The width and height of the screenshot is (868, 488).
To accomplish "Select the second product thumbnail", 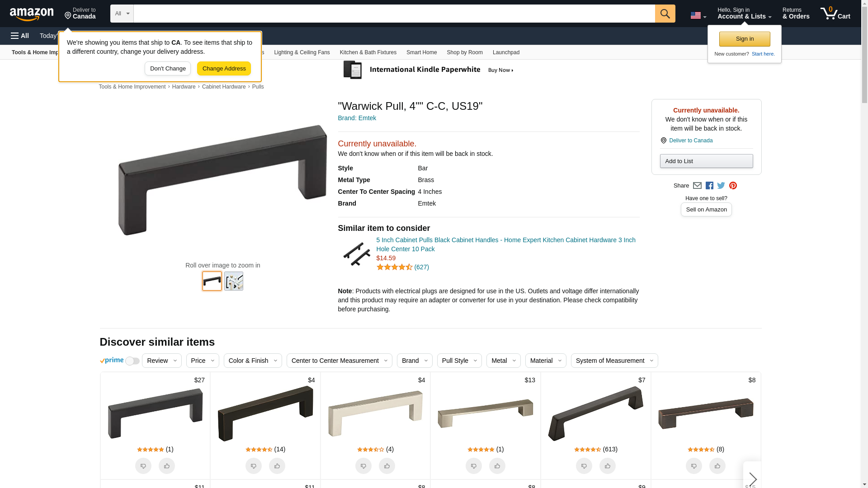I will pyautogui.click(x=234, y=281).
